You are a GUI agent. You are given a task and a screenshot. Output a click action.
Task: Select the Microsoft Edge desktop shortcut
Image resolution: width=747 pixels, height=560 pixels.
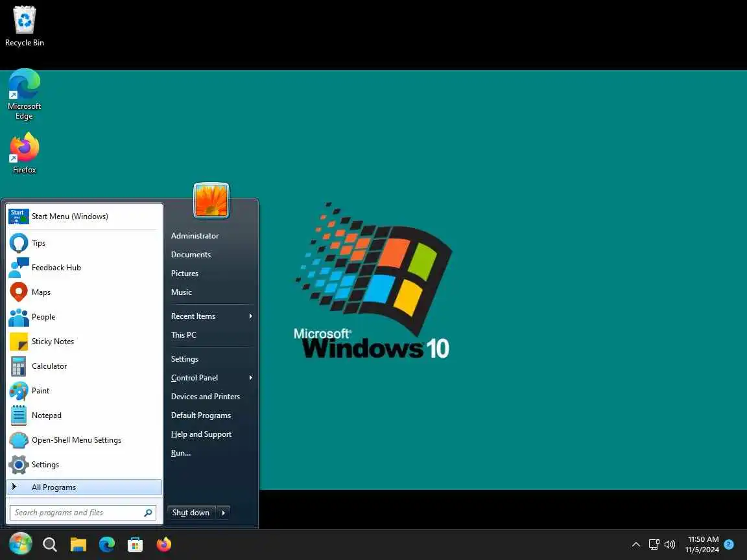[x=24, y=94]
